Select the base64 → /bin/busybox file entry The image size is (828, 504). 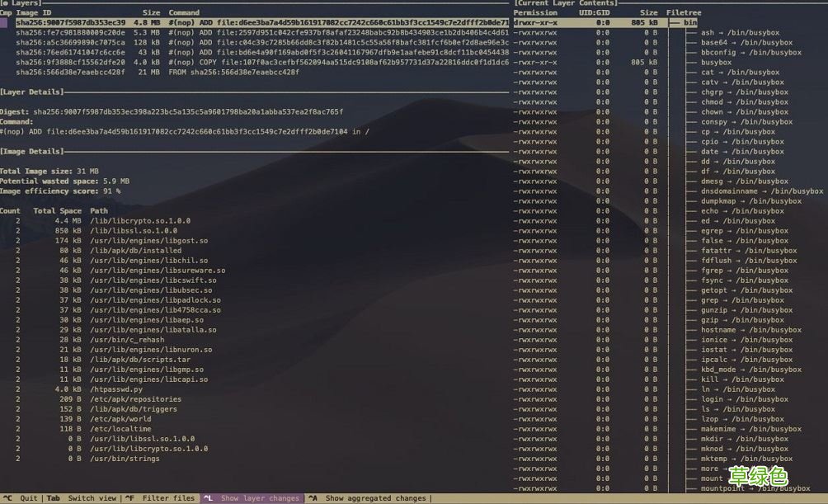[746, 43]
